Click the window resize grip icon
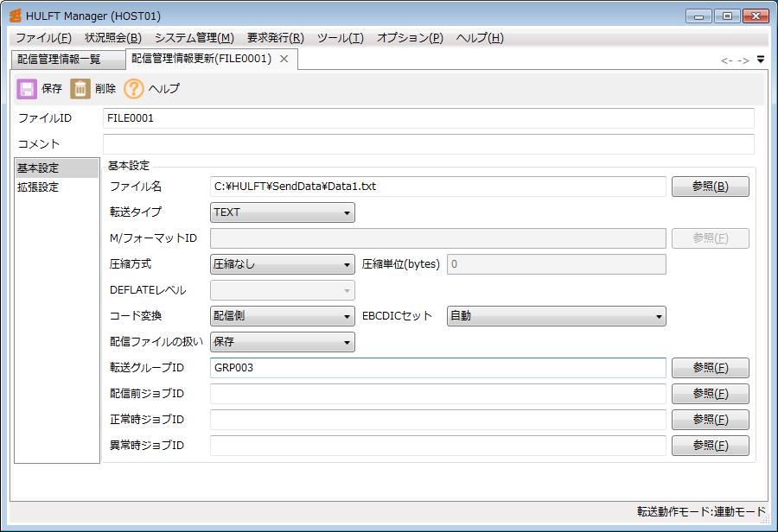This screenshot has height=532, width=778. point(765,518)
